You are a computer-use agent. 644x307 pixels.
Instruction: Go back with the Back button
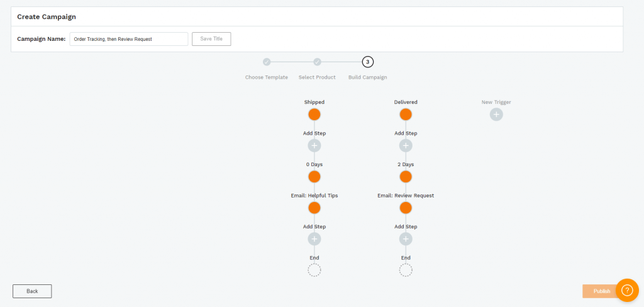pos(32,291)
